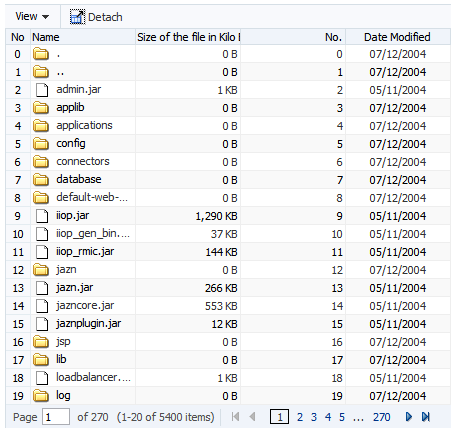Click the folder icon for config
This screenshot has width=451, height=428.
[41, 144]
